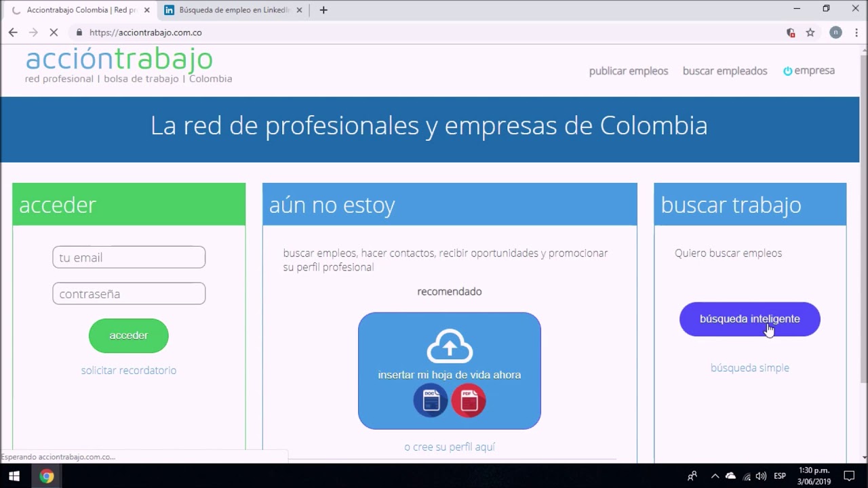Open the 'publicar empleos' menu link

[629, 71]
